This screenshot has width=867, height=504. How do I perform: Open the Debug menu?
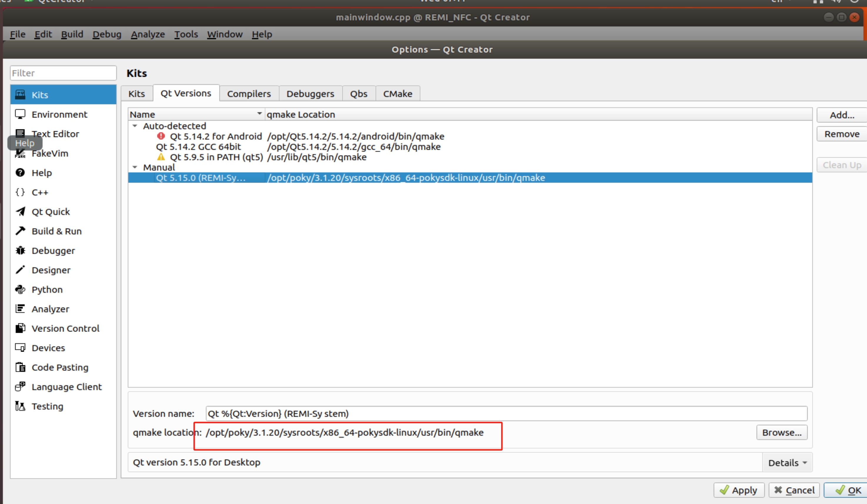click(107, 34)
